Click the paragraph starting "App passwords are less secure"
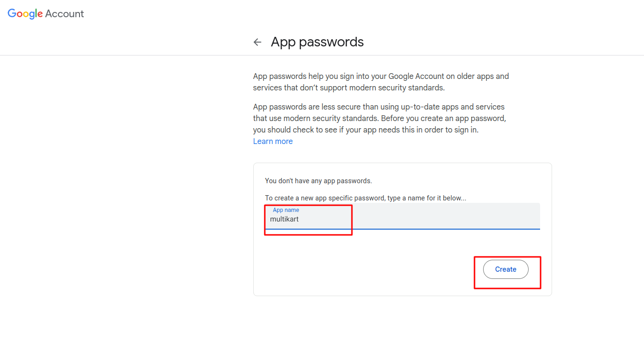The height and width of the screenshot is (343, 644). coord(379,118)
